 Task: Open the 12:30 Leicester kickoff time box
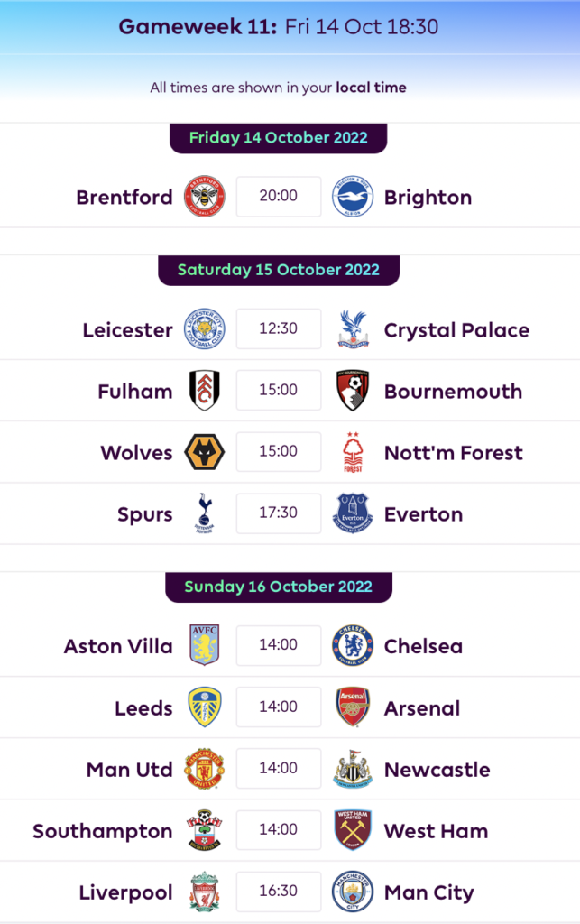tap(279, 328)
